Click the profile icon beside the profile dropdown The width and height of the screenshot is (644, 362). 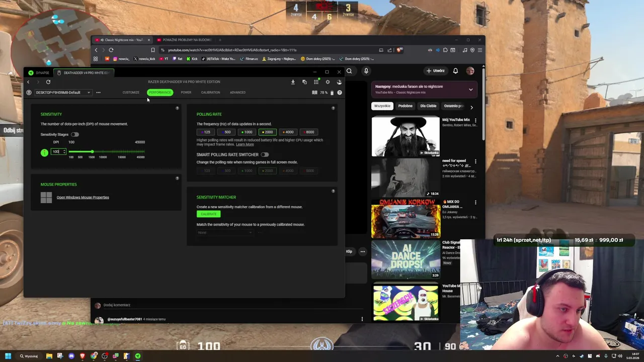pos(29,93)
